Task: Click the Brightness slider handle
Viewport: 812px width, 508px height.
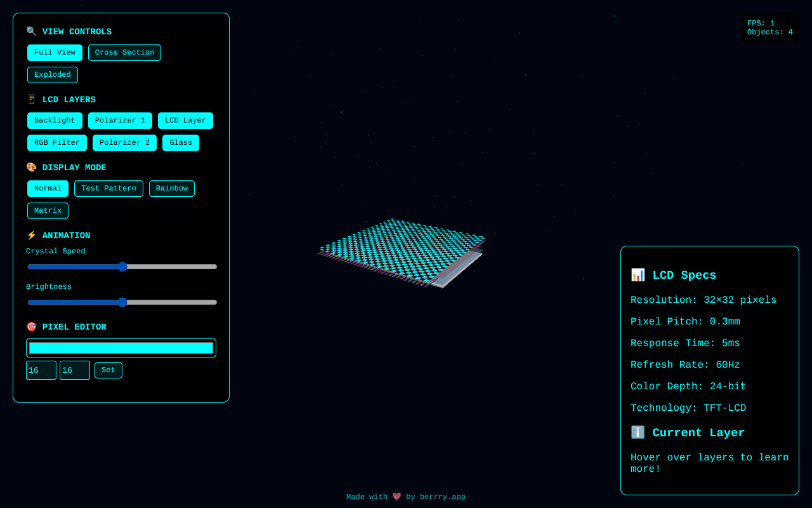Action: (x=122, y=302)
